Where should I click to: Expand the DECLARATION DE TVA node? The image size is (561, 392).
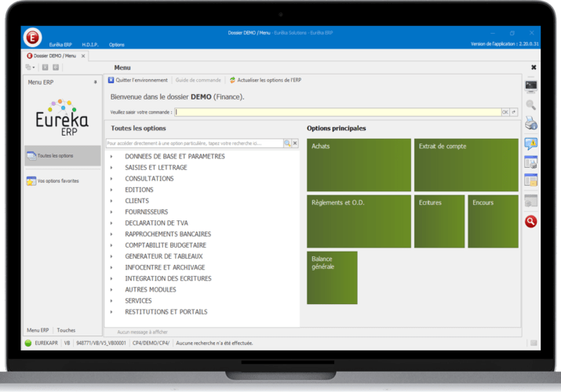(111, 223)
